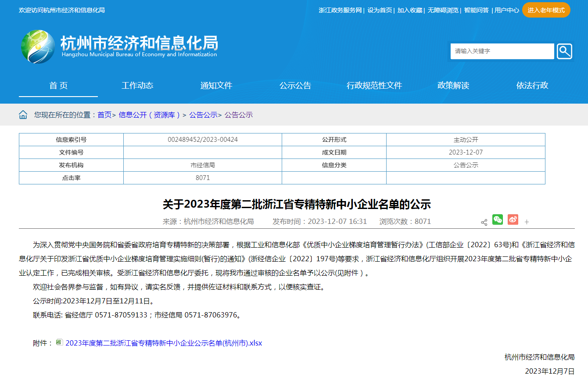
Task: Click the bureau logo globe icon
Action: [38, 46]
